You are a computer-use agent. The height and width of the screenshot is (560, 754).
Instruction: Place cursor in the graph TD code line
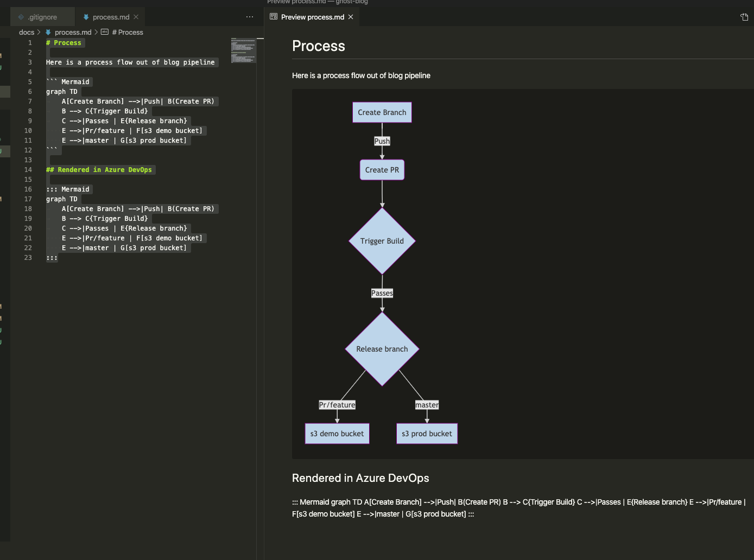(62, 91)
